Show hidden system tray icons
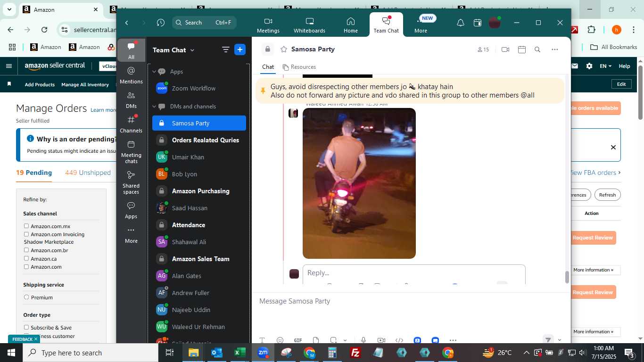The image size is (644, 362). tap(527, 353)
